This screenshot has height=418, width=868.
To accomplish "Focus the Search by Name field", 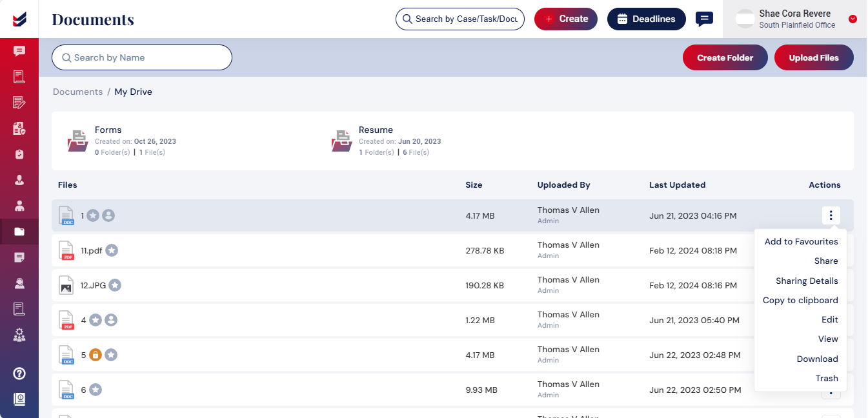I will [x=142, y=57].
